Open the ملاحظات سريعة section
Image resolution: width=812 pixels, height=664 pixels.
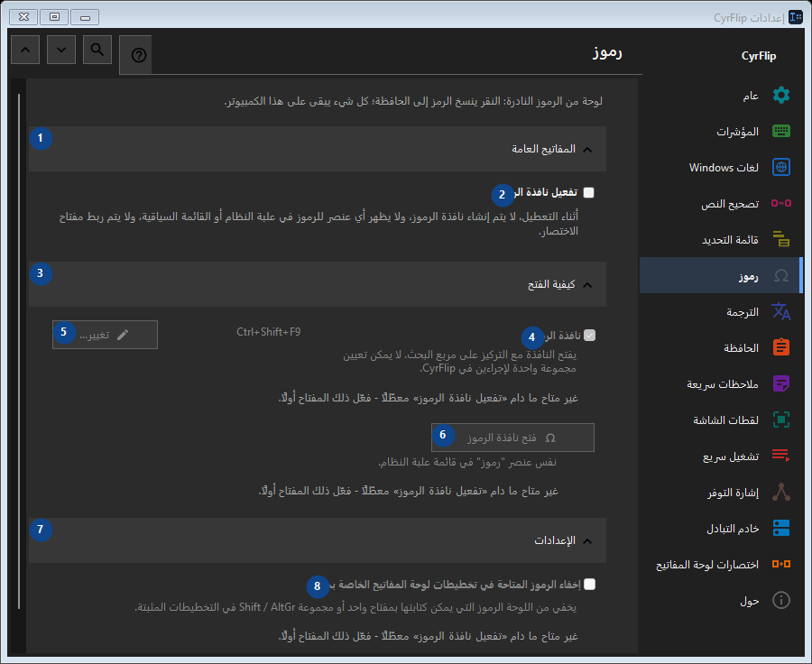[x=722, y=383]
